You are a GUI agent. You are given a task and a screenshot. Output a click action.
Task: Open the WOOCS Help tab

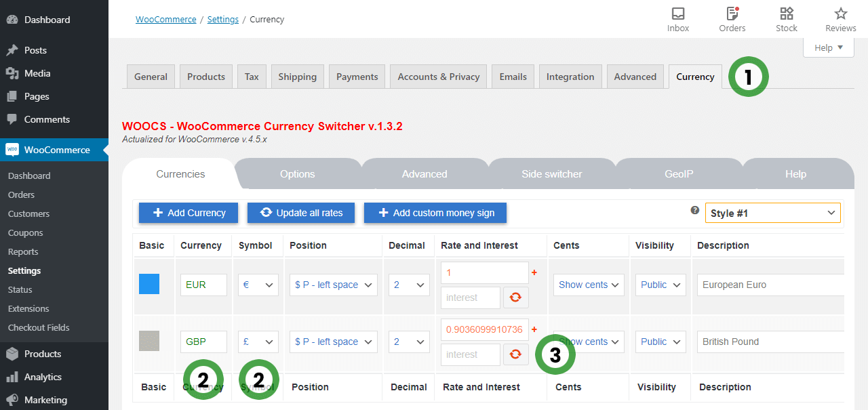click(795, 174)
